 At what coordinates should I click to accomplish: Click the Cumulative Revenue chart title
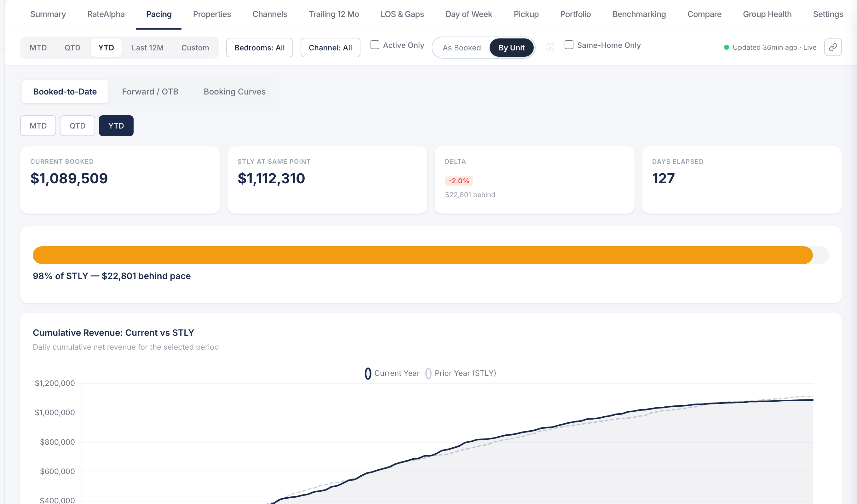pyautogui.click(x=113, y=333)
